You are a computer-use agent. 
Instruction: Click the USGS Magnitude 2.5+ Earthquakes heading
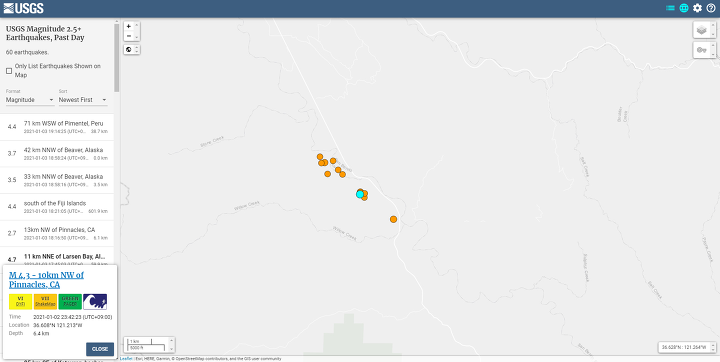click(45, 33)
